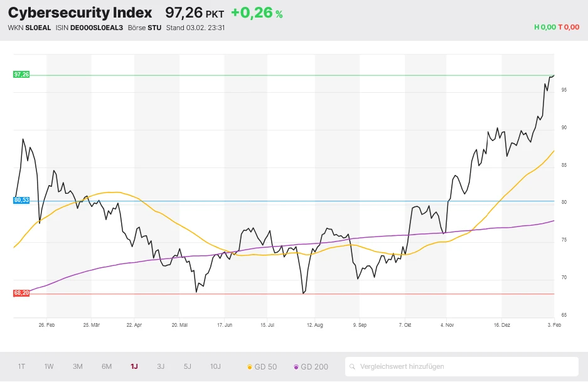Screen dimensions: 588x382
Task: Toggle the GD 200 moving average label
Action: point(314,367)
